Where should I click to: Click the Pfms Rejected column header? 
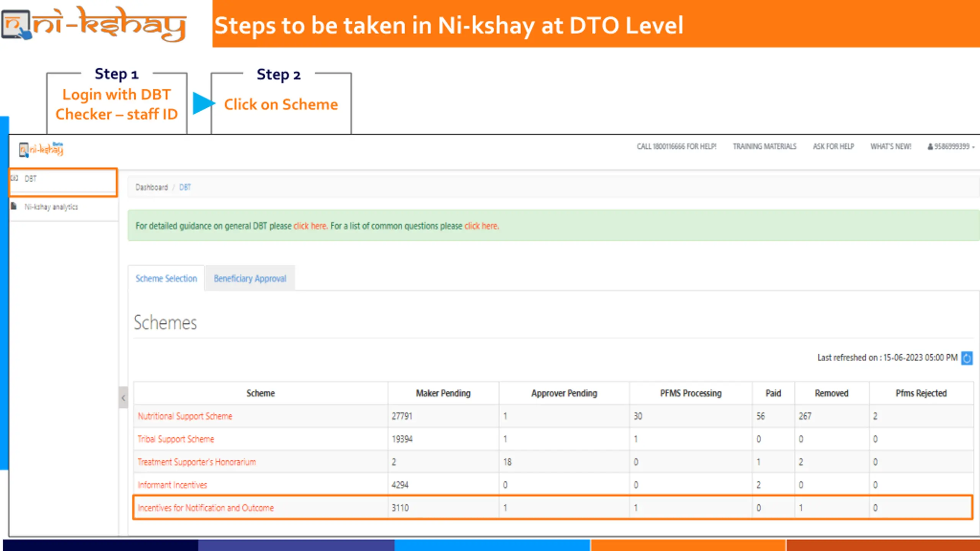click(x=921, y=393)
